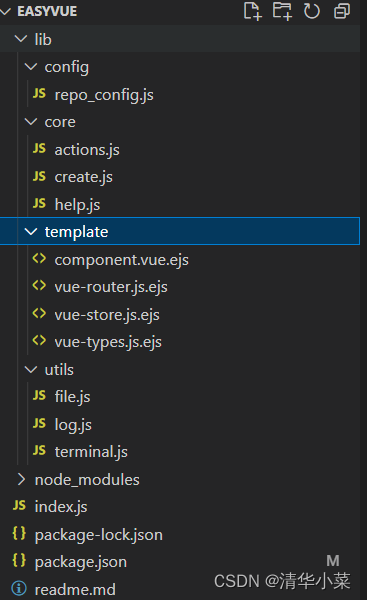Select terminal.js in utils

pyautogui.click(x=91, y=452)
